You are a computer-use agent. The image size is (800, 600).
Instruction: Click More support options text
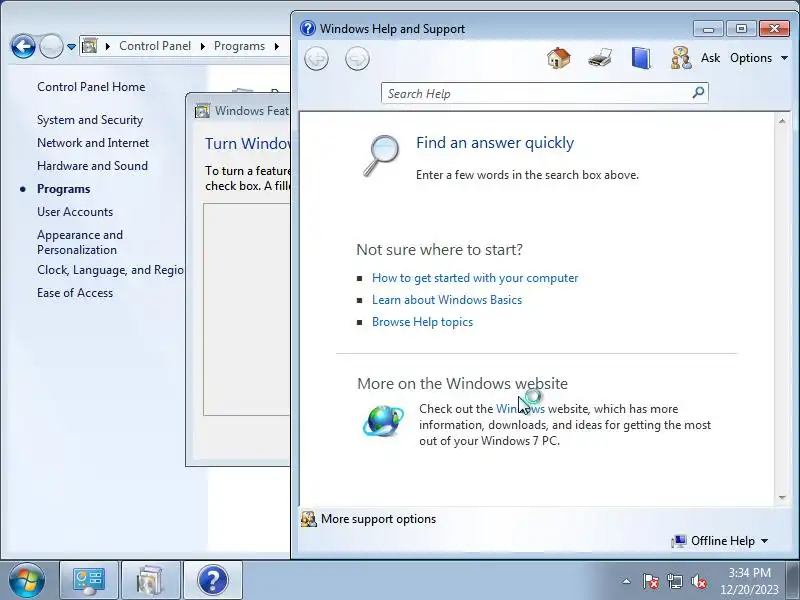tap(379, 519)
